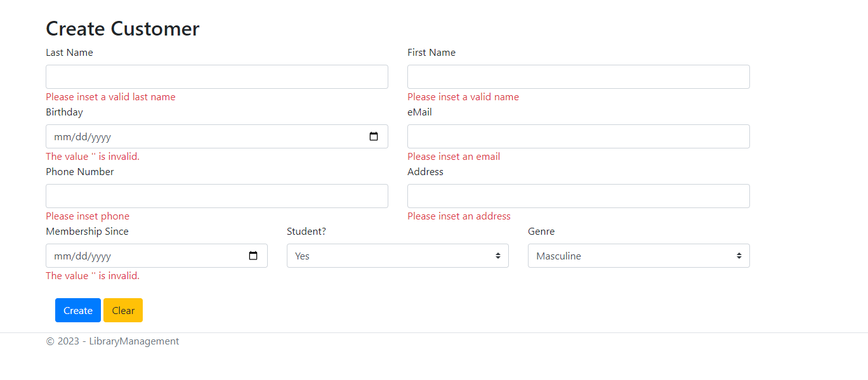Click inside the First Name field

pos(578,76)
